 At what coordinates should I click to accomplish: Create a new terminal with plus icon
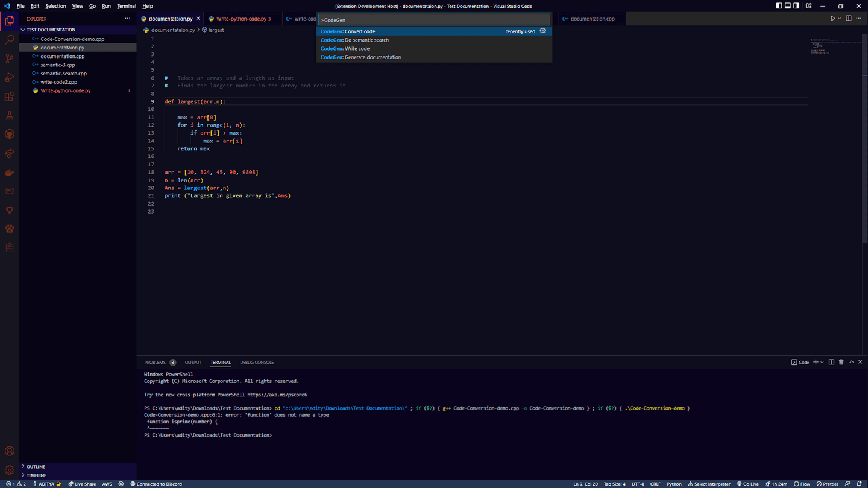(x=816, y=362)
